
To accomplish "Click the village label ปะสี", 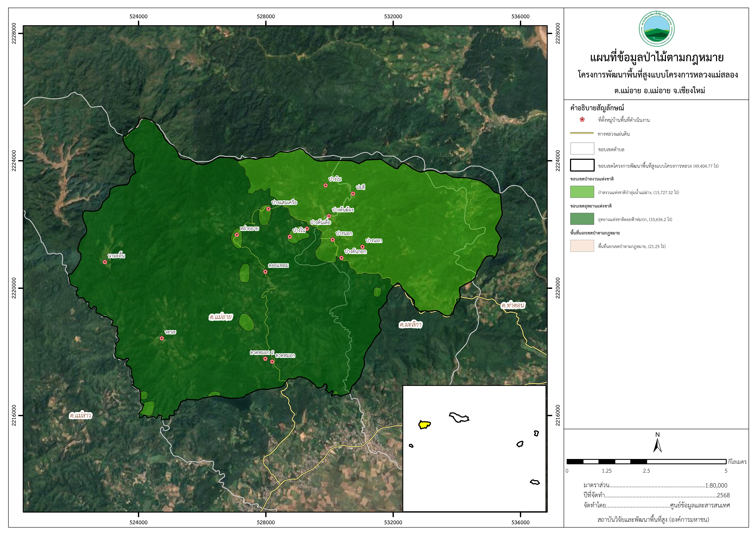I will click(360, 187).
